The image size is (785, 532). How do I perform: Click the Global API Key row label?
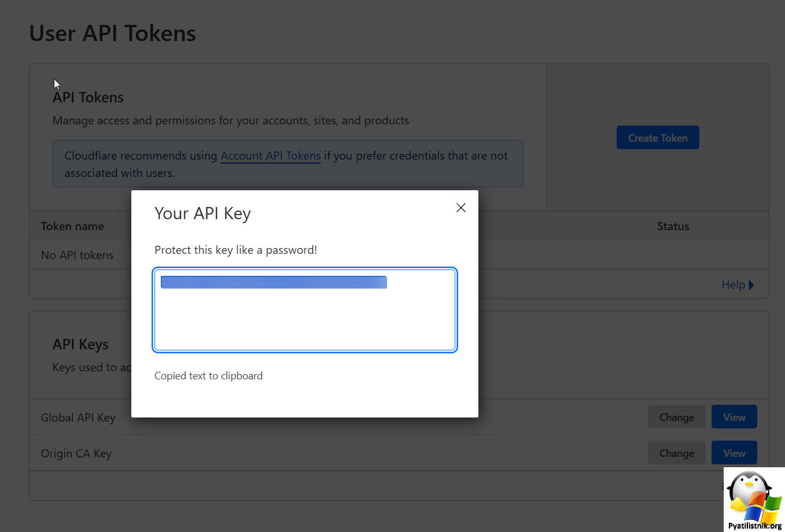(x=78, y=418)
